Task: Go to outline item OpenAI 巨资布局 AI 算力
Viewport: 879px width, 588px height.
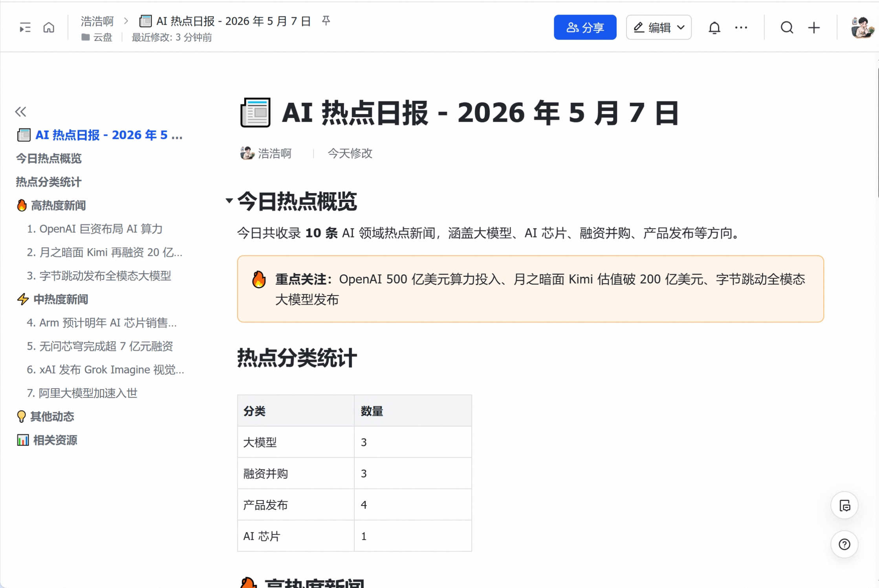Action: [x=95, y=229]
